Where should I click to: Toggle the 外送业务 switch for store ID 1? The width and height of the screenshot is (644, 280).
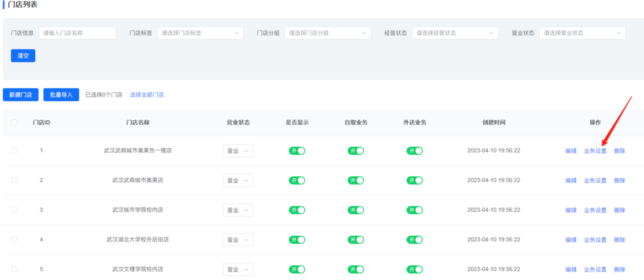point(415,151)
